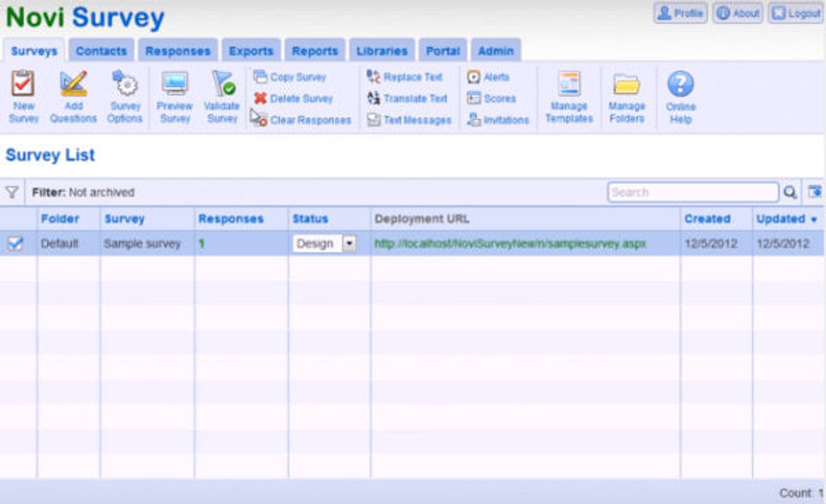
Task: Choose Copy Survey
Action: pos(290,77)
